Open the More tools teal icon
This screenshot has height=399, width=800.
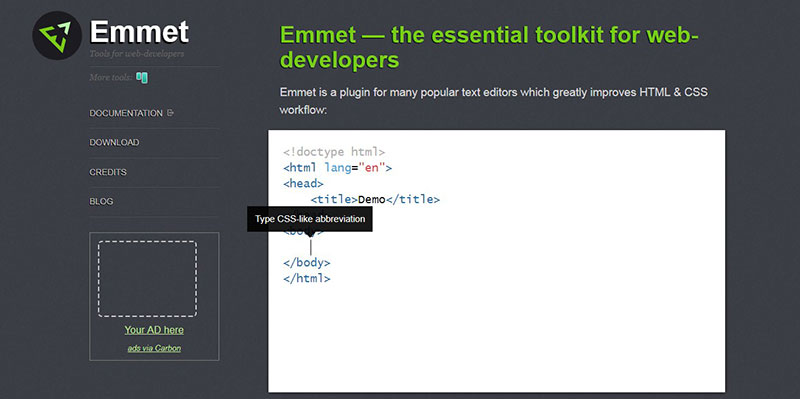tap(142, 78)
